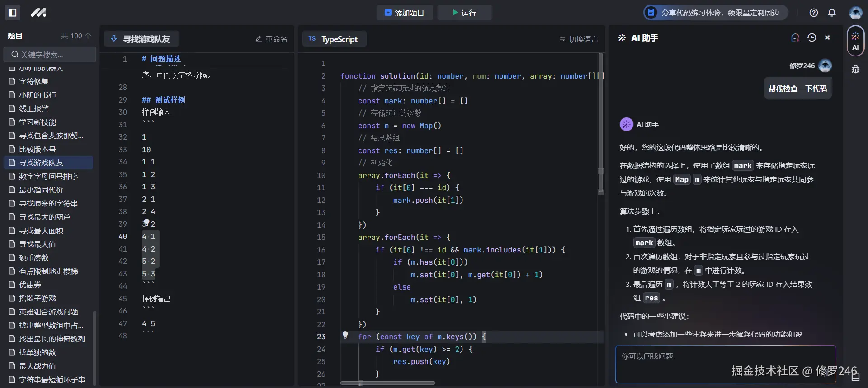The width and height of the screenshot is (868, 388).
Task: Select the 寻找游戏队友 problem tab
Action: click(141, 39)
